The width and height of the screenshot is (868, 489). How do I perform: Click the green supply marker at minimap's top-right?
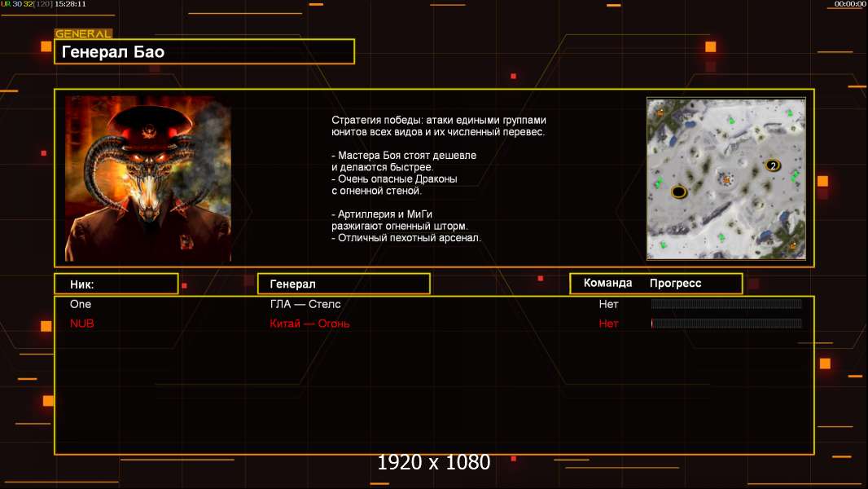790,113
